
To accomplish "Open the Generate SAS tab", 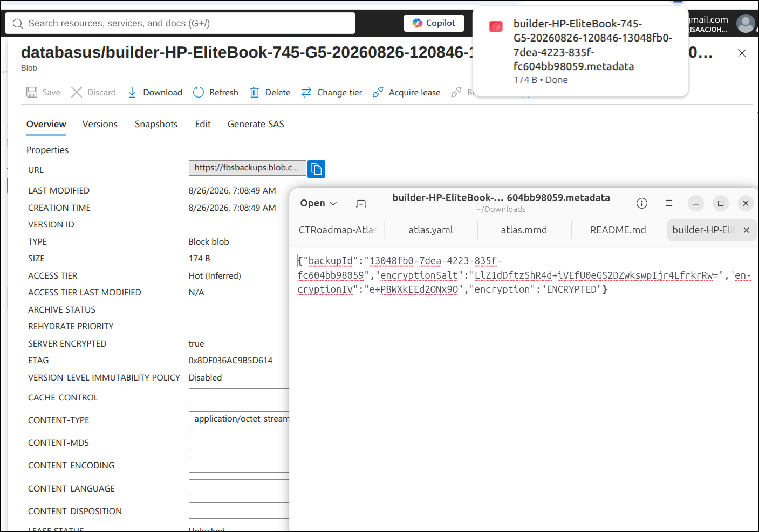I will tap(256, 124).
